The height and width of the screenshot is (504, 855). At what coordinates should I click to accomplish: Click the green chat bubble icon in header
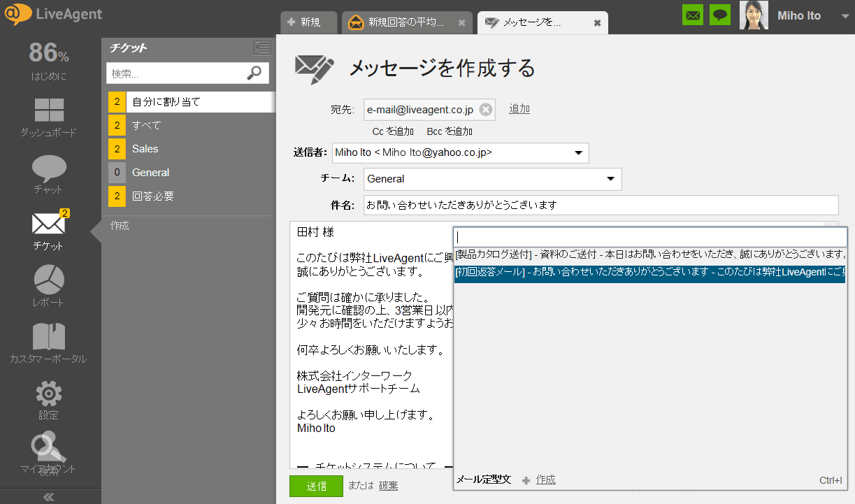pos(720,15)
